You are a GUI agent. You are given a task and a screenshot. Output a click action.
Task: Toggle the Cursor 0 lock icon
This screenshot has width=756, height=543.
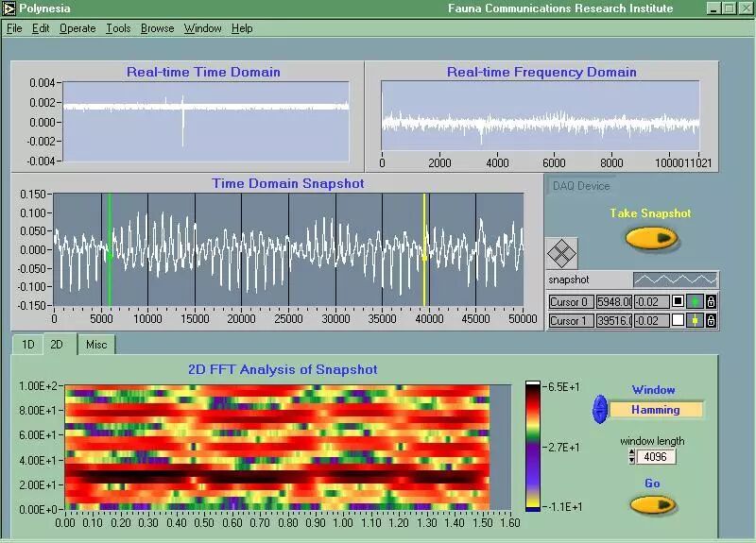(x=711, y=301)
